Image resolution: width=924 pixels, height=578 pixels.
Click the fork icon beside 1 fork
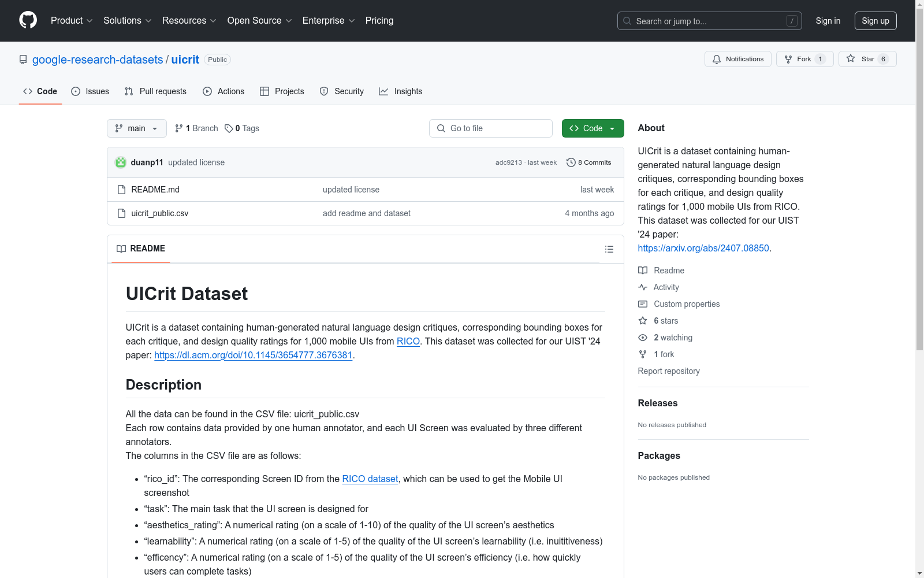pos(643,354)
